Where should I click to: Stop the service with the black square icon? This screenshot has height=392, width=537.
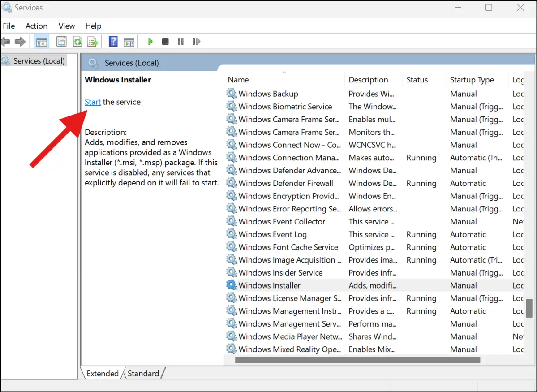click(x=165, y=41)
